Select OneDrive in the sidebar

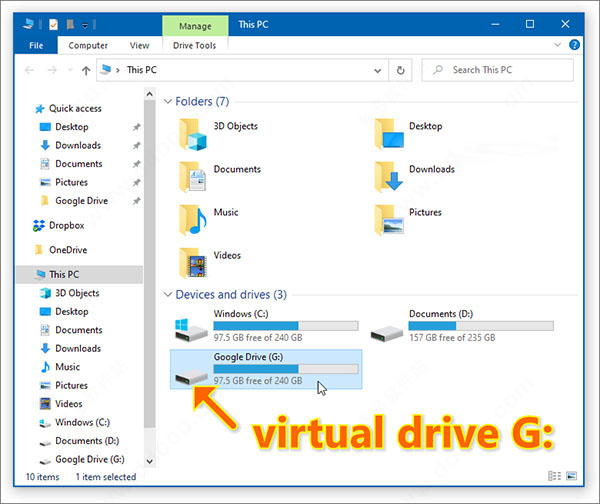tap(68, 250)
